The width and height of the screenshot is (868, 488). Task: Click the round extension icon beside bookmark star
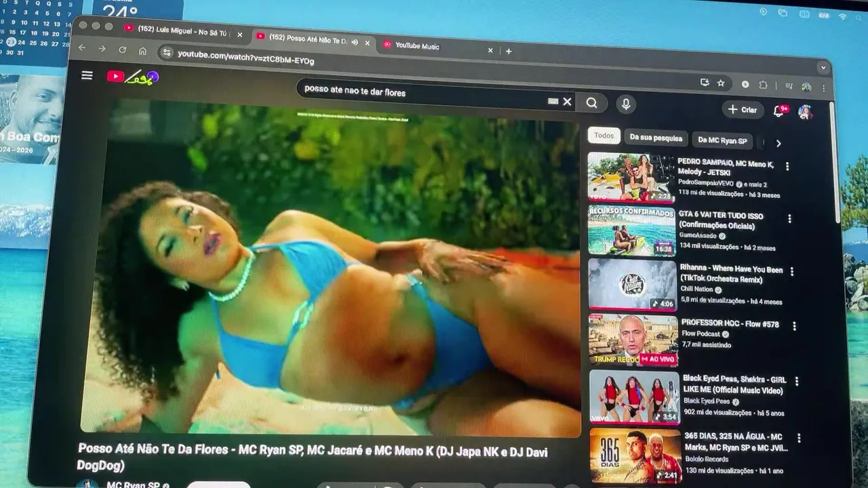(745, 84)
